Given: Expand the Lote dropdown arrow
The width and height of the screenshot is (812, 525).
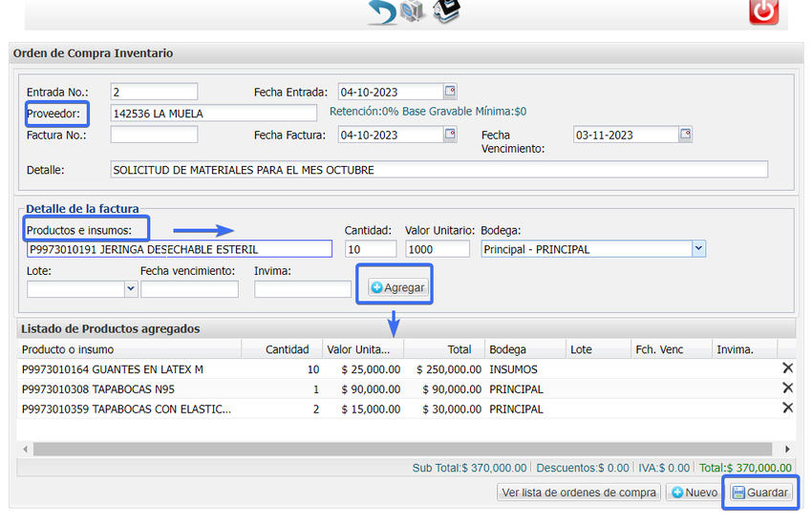Looking at the screenshot, I should (131, 288).
